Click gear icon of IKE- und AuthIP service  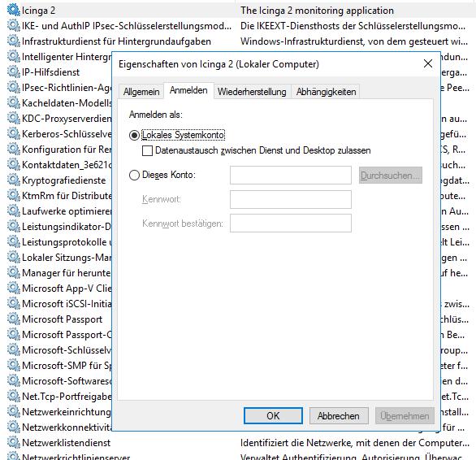coord(14,25)
